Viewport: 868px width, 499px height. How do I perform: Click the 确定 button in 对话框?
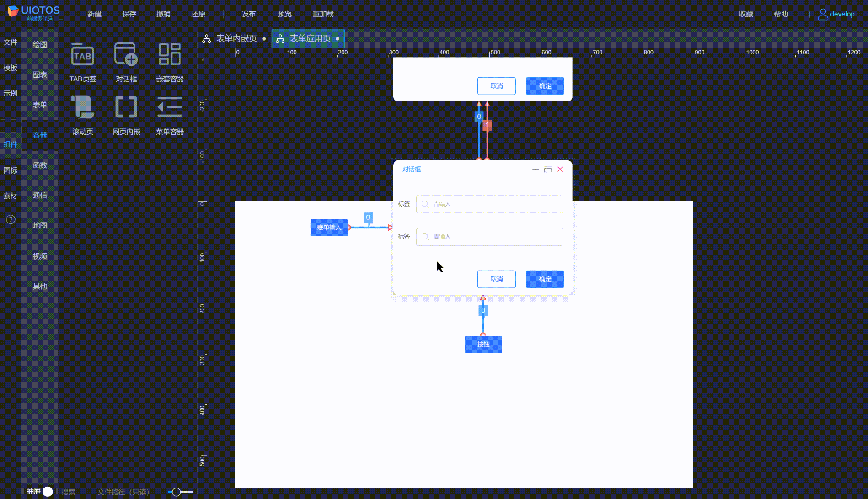click(x=545, y=279)
